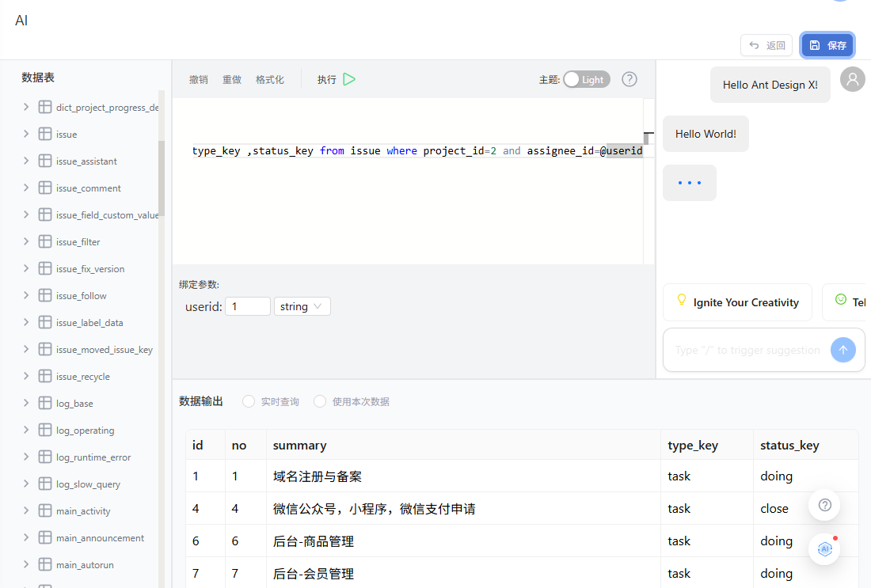Focus the chat message input field

coord(747,350)
